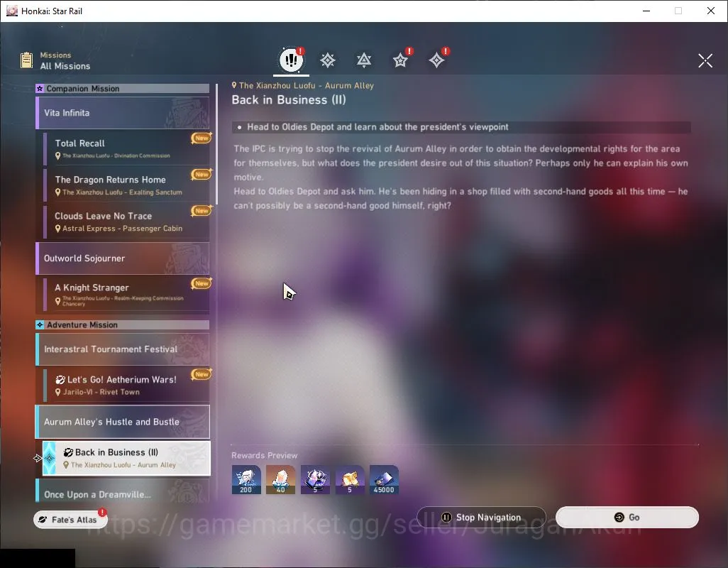Select The Dragon Returns Home mission
Image resolution: width=728 pixels, height=568 pixels.
126,185
